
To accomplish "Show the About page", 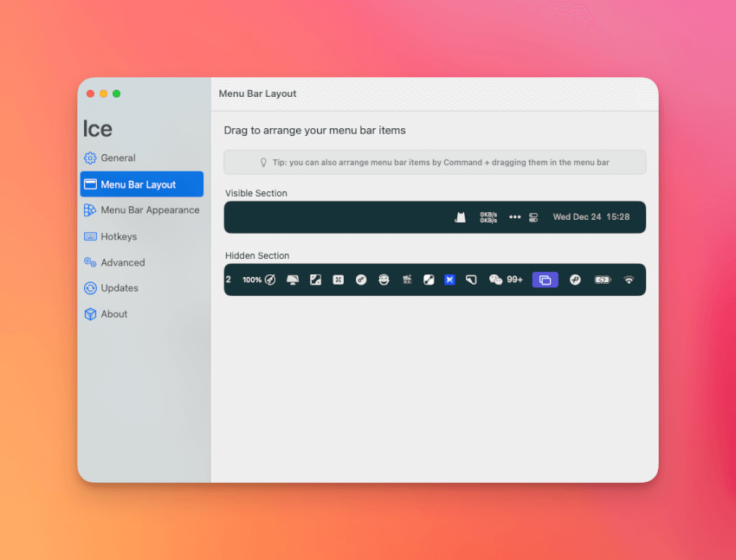I will [113, 314].
